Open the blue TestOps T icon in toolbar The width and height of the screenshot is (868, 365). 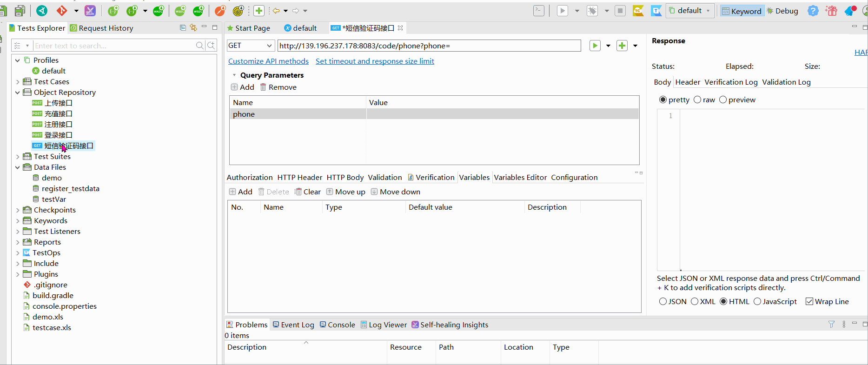click(656, 11)
